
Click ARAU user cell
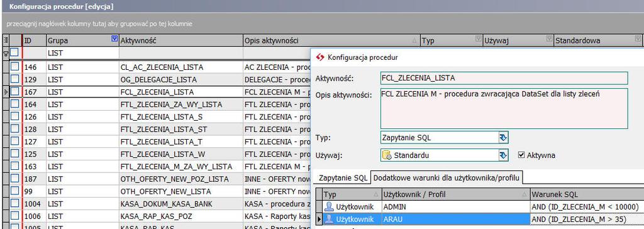point(455,220)
